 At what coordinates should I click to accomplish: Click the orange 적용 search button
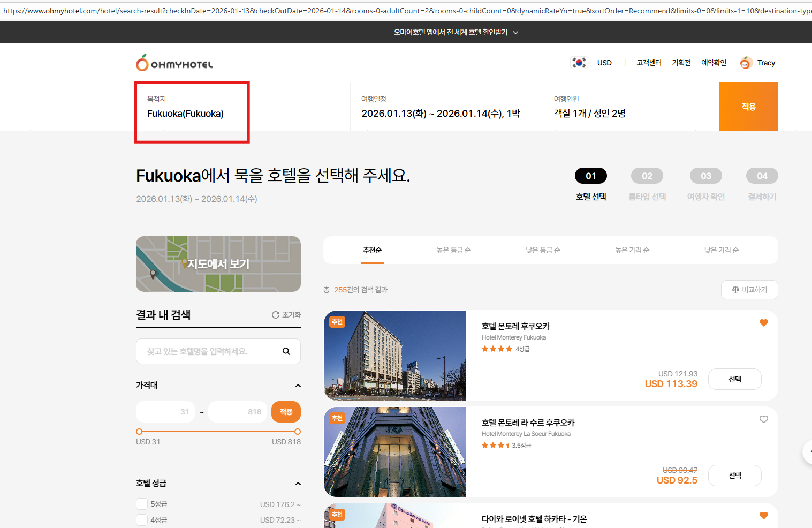tap(749, 107)
